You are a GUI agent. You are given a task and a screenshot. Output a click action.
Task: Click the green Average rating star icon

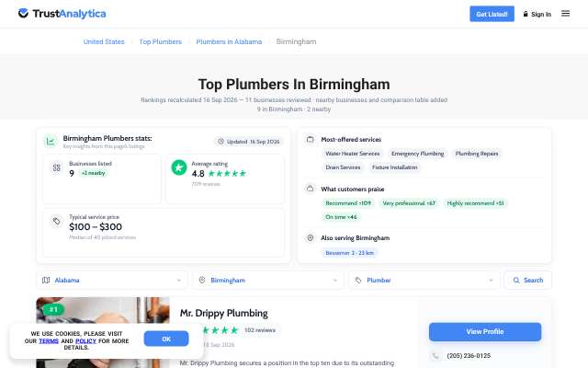pyautogui.click(x=179, y=167)
